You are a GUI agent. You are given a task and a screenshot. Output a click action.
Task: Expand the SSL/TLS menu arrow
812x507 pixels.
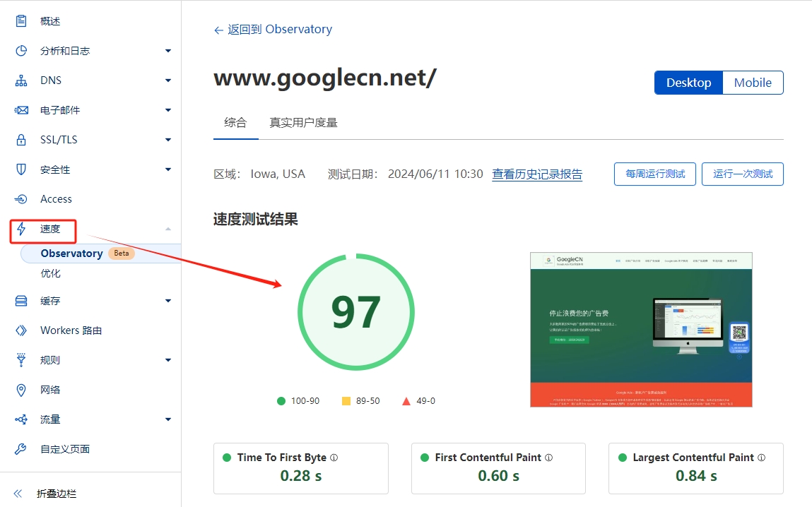(x=167, y=140)
